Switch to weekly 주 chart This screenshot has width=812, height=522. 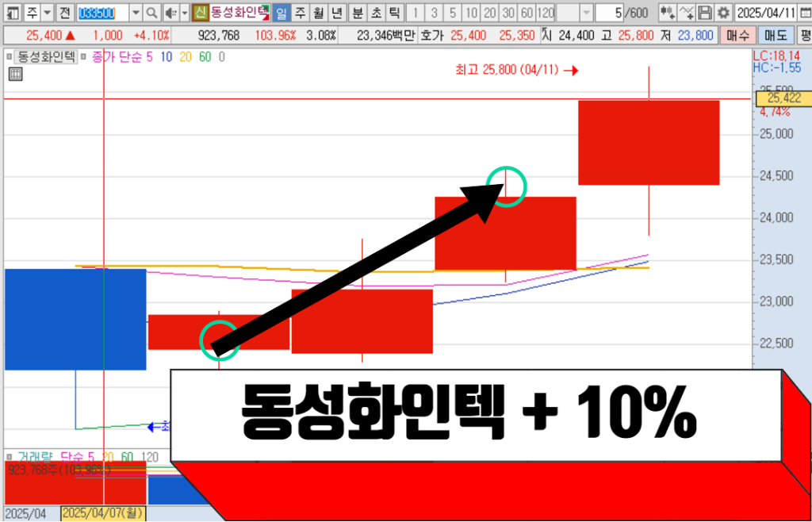(300, 13)
